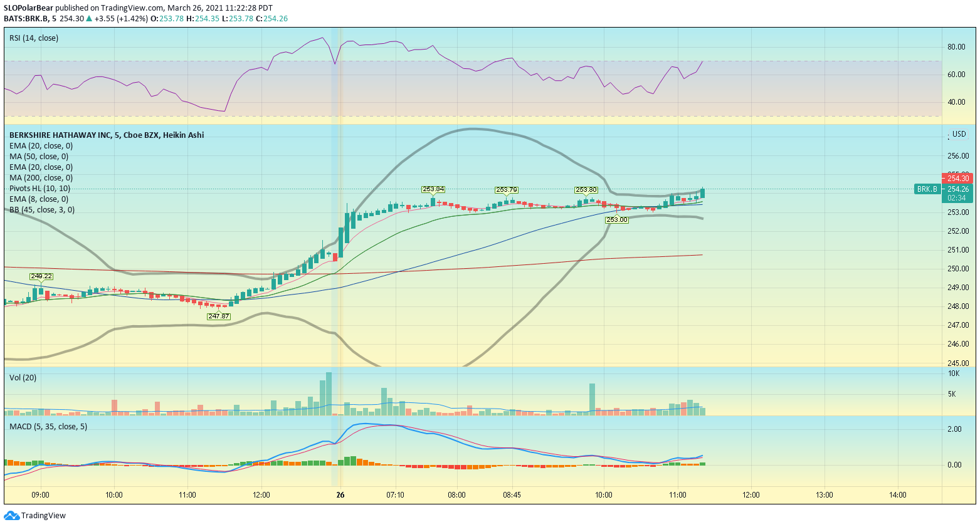The height and width of the screenshot is (527, 980).
Task: Click the H:254.35 high value
Action: point(203,18)
